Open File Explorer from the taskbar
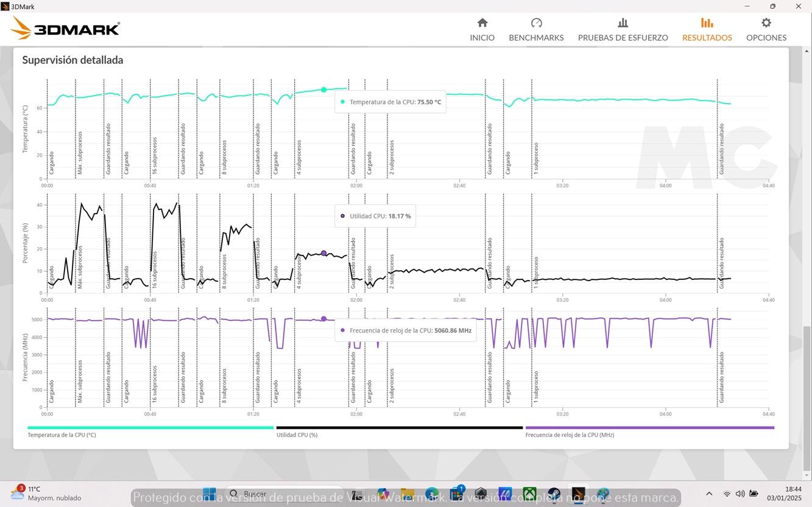 point(407,494)
